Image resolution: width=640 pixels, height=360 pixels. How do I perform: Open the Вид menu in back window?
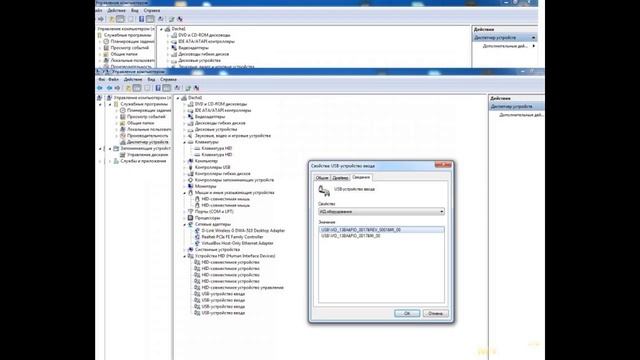(x=135, y=10)
